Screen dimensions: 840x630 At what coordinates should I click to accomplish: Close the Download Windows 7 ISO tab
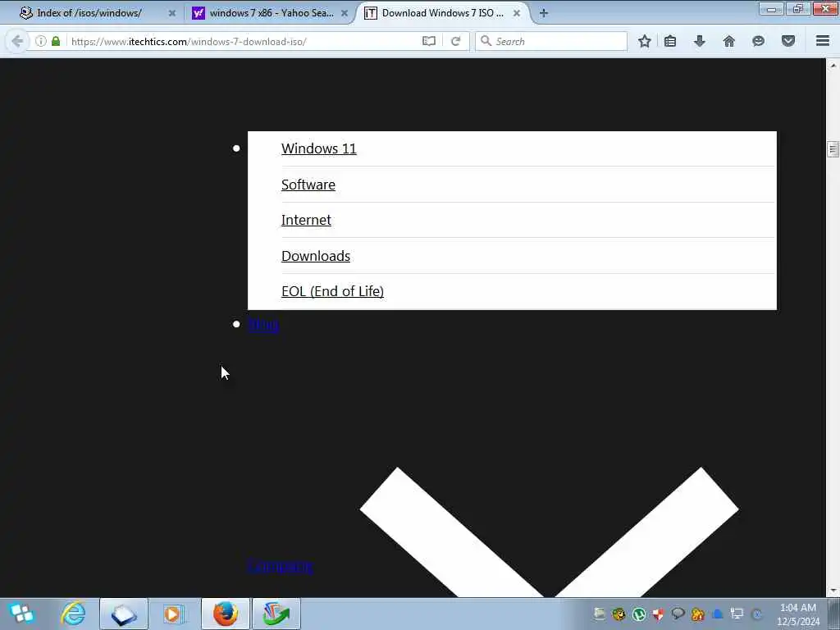point(517,13)
